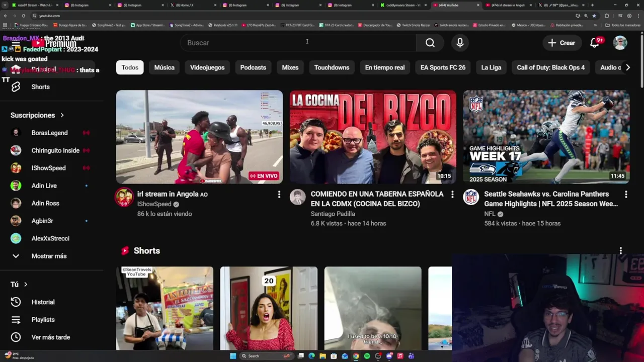The height and width of the screenshot is (362, 644).
Task: Click the Seattle Seahawks vs. Carolina Panthers title
Action: point(551,199)
